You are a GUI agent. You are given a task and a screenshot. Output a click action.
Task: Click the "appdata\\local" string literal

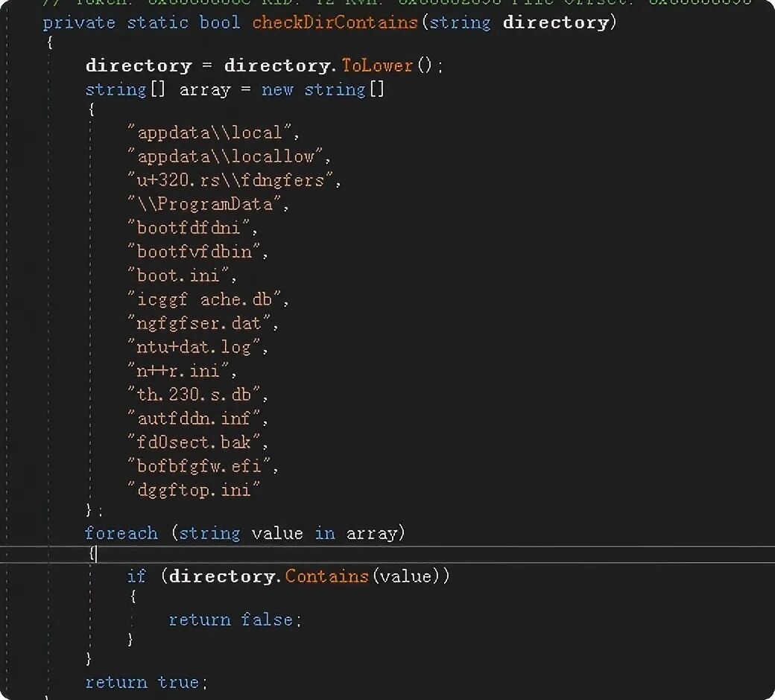tap(212, 133)
